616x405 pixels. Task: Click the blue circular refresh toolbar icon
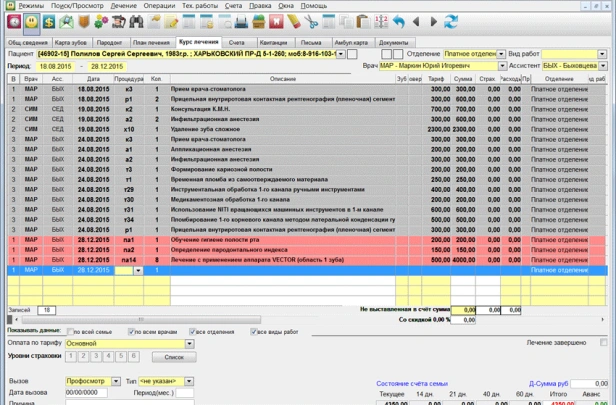451,21
